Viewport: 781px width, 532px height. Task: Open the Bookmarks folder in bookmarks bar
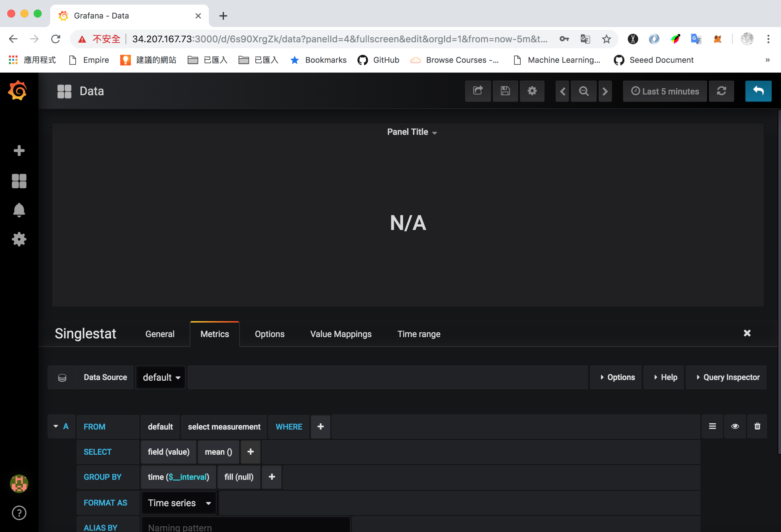click(x=318, y=60)
